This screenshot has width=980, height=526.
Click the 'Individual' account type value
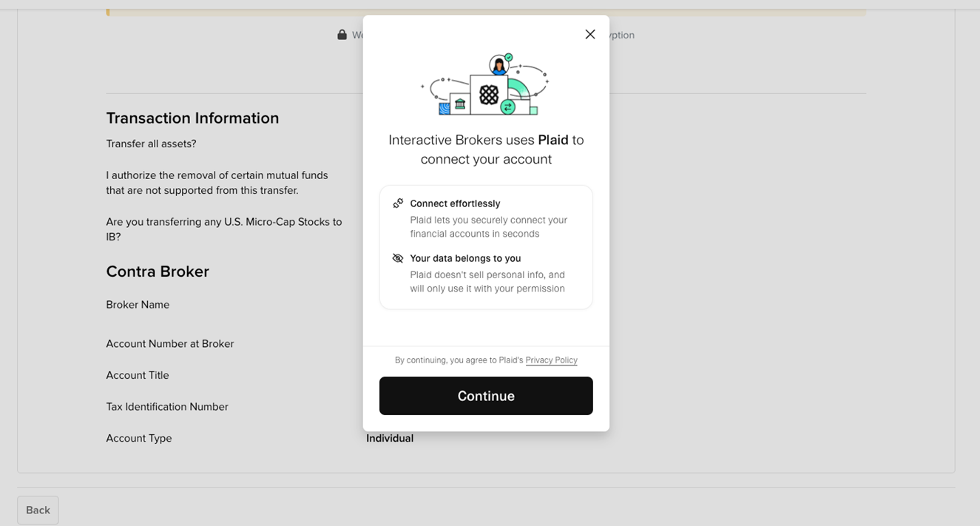(x=390, y=439)
